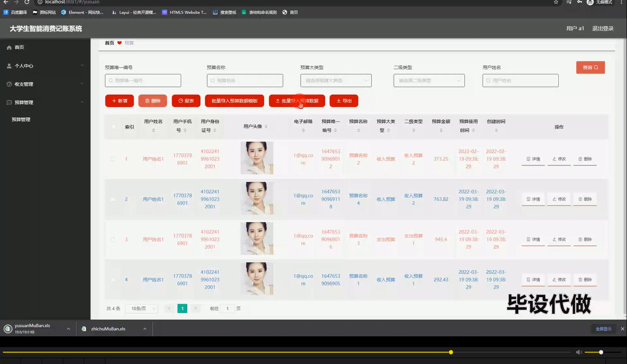Viewport: 627px width, 364px height.
Task: Click the 导出 export button
Action: pos(344,101)
